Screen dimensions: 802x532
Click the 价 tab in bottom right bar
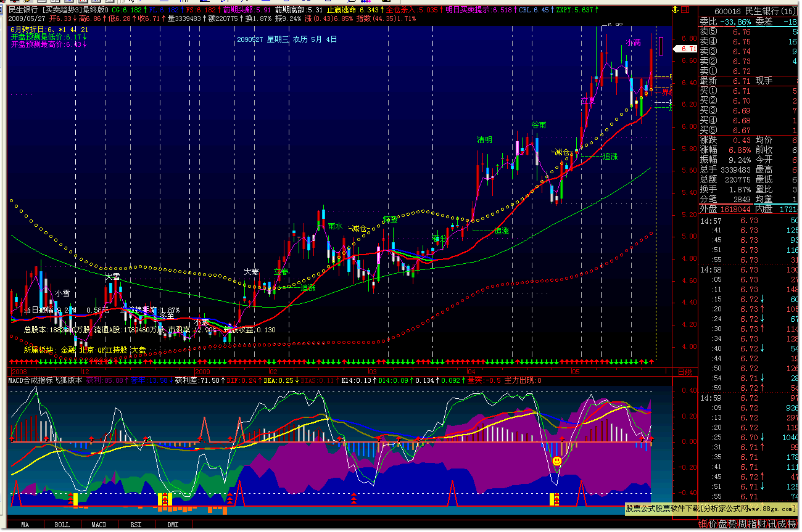click(714, 525)
